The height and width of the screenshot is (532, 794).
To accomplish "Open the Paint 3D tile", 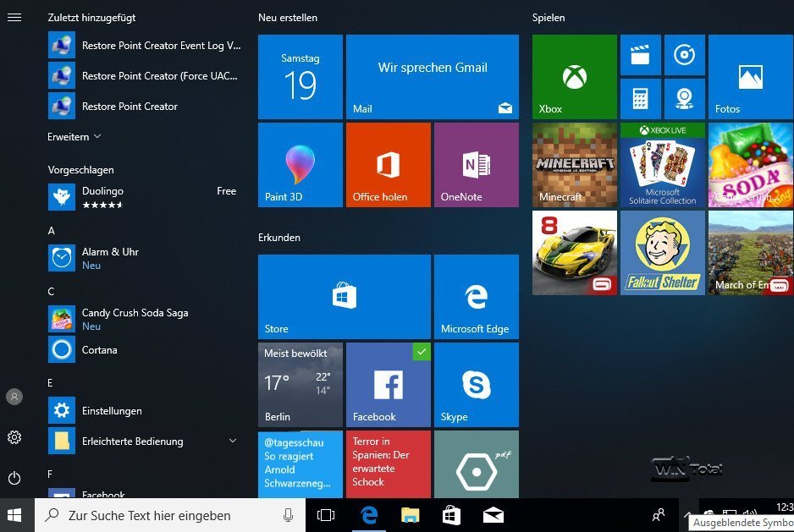I will [x=301, y=165].
